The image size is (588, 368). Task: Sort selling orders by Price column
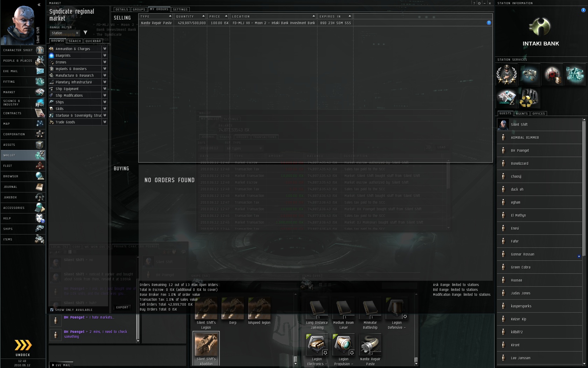tap(218, 16)
